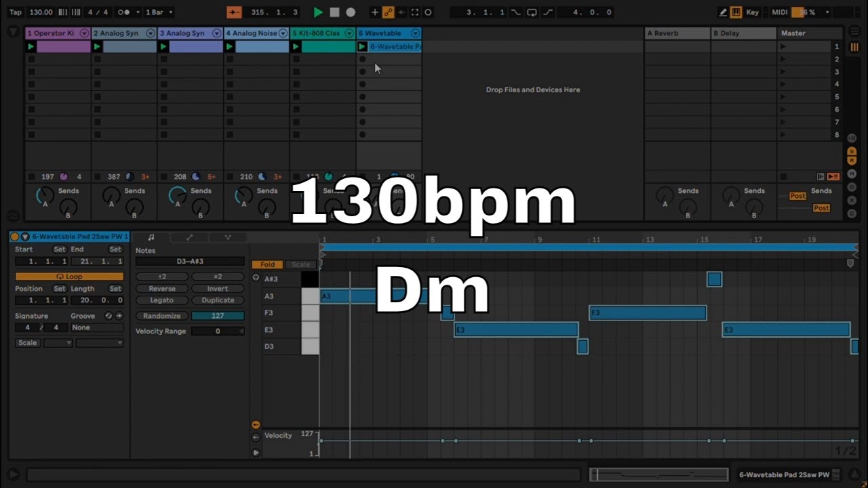Open track menu arrow on 4 Analog Noise

pyautogui.click(x=283, y=33)
